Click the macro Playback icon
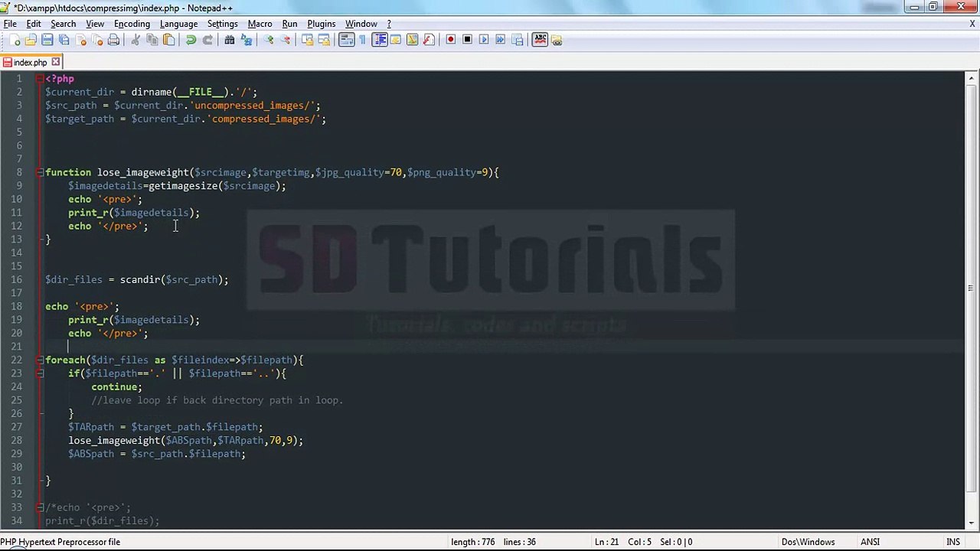The width and height of the screenshot is (980, 551). (x=484, y=40)
